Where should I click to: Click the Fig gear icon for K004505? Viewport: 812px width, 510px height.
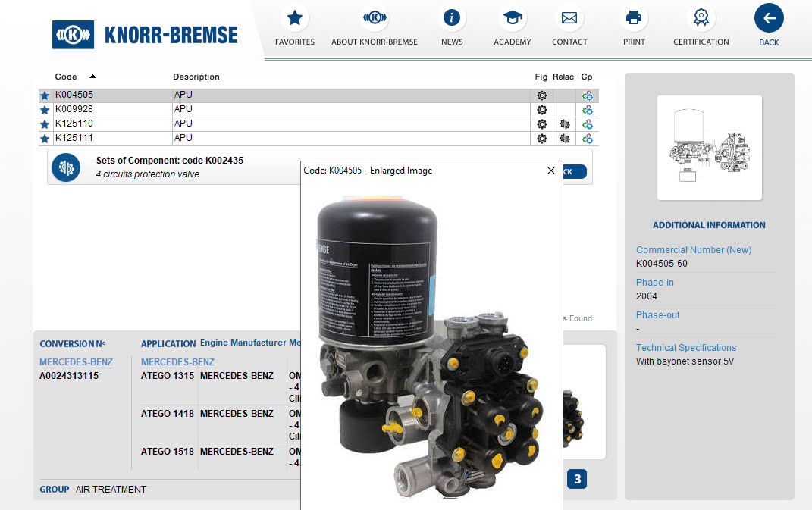point(541,95)
